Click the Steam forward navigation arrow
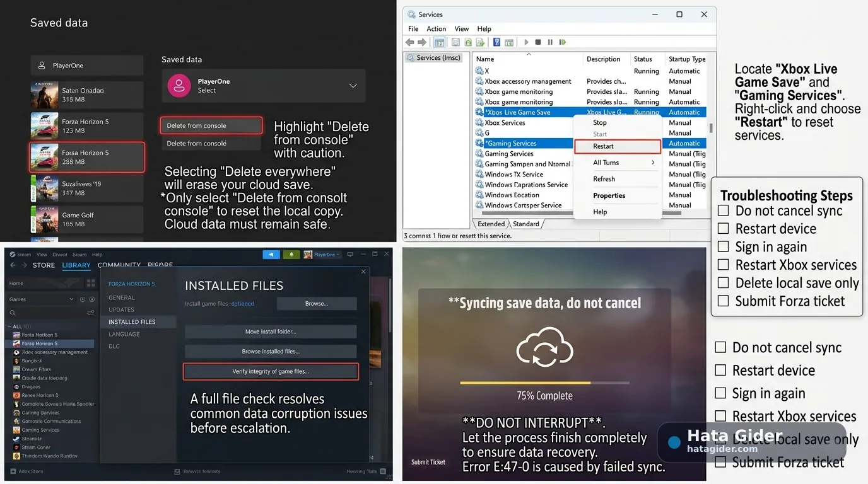This screenshot has width=868, height=484. [25, 265]
